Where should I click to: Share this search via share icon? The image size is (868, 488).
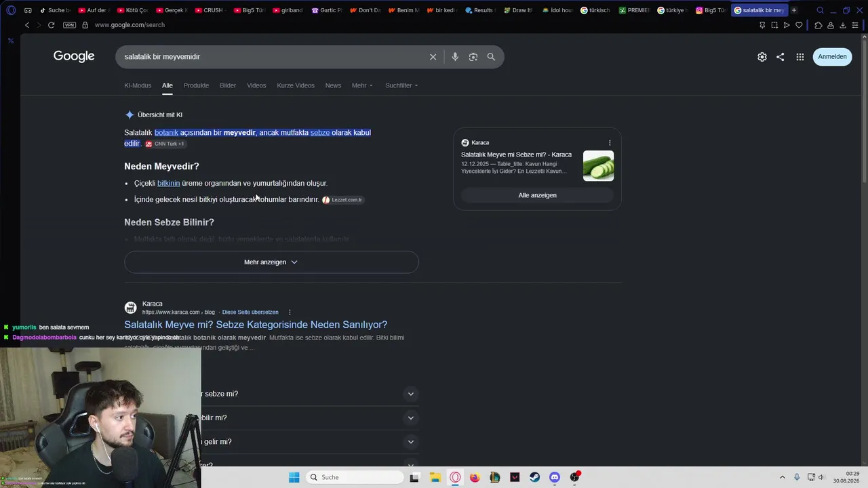[780, 57]
